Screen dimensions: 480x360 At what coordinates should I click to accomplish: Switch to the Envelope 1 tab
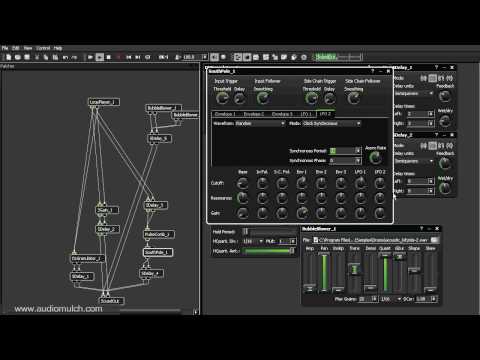(x=225, y=114)
